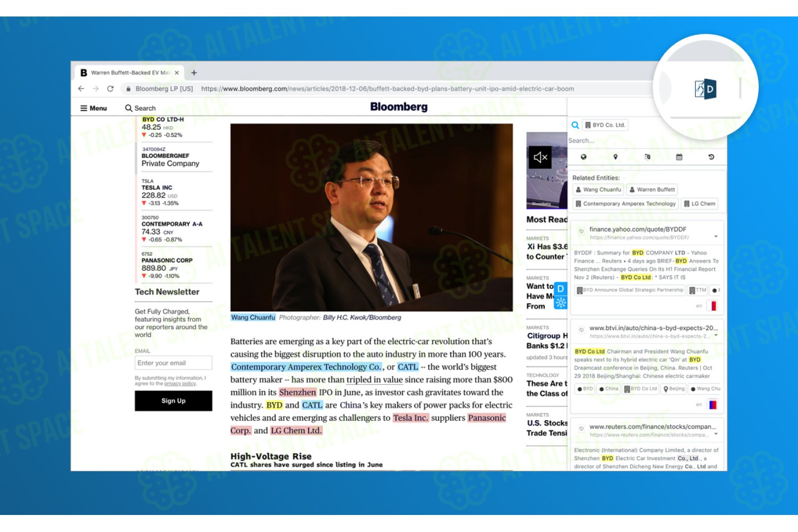Expand the finance.yahoo.com result dropdown
Screen dimensions: 798x532
[x=716, y=236]
